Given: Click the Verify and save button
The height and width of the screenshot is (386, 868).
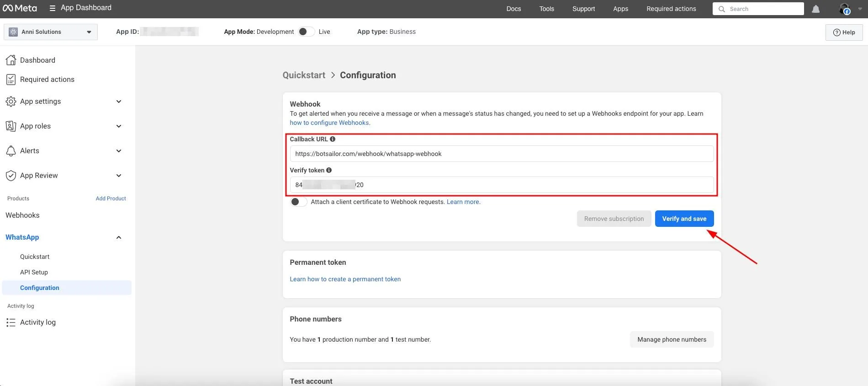Looking at the screenshot, I should click(x=684, y=219).
